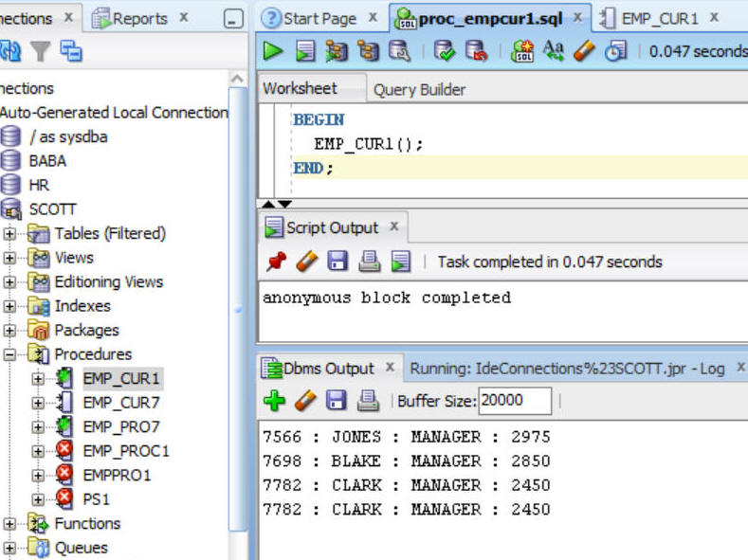Save the Script Output using the disk icon
This screenshot has height=560, width=748.
click(x=338, y=262)
